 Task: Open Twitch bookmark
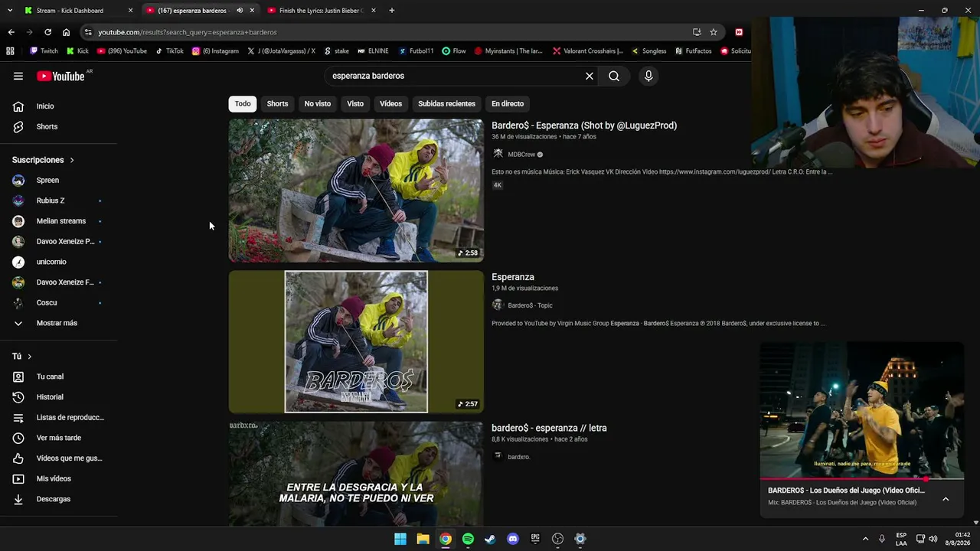(44, 51)
